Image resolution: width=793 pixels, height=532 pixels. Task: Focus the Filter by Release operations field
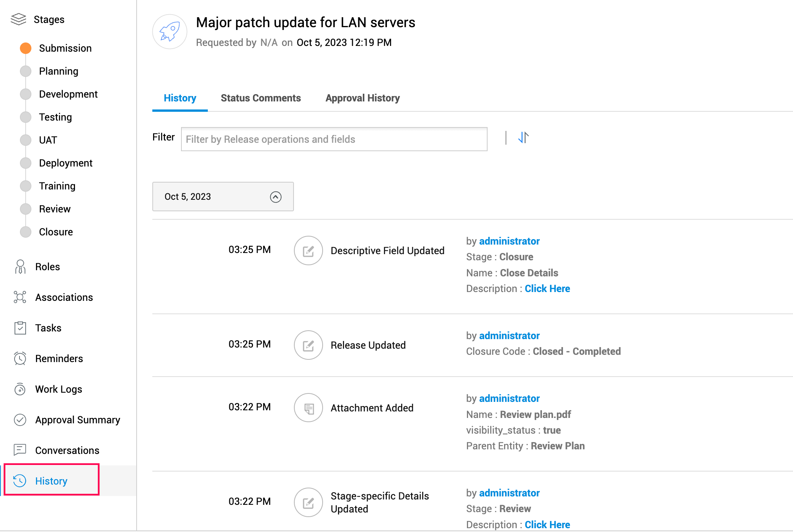tap(334, 139)
